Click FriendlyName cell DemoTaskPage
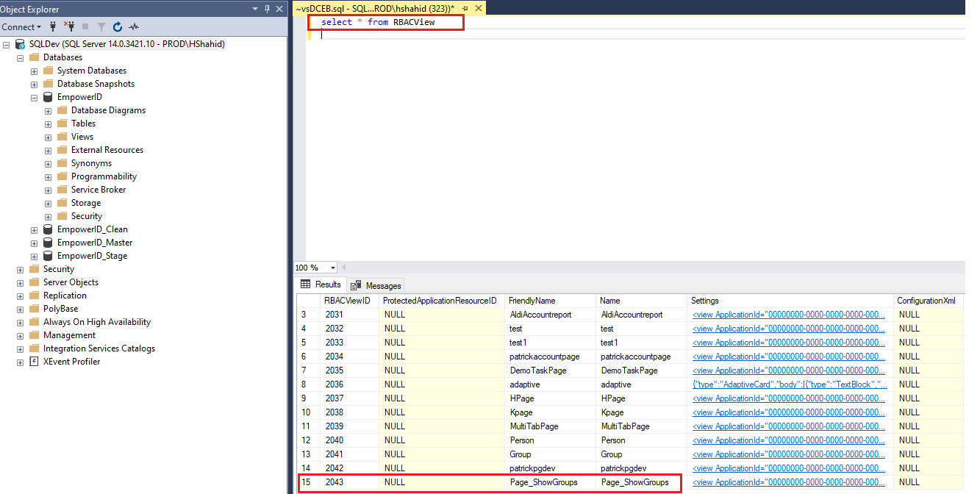 [x=550, y=370]
